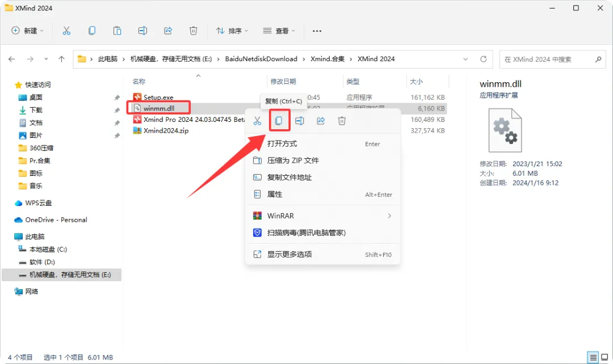The image size is (613, 364).
Task: Click the Copy icon in the top toolbar
Action: tap(92, 31)
